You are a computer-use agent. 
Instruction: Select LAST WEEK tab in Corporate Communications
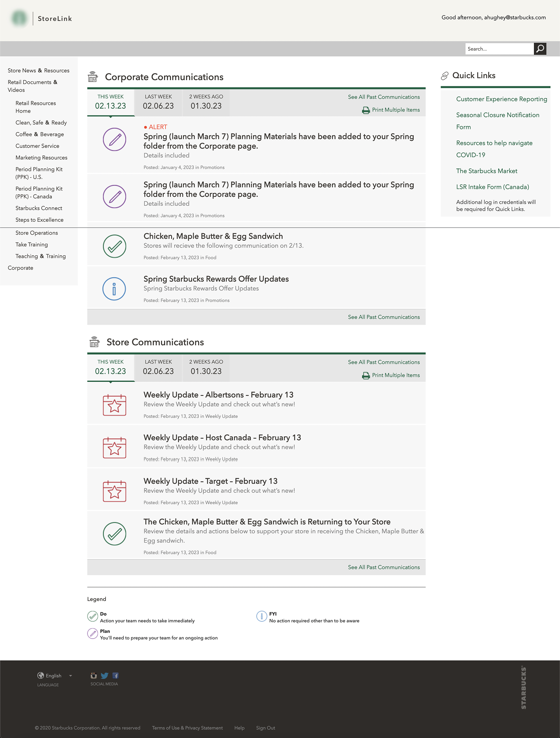click(158, 103)
